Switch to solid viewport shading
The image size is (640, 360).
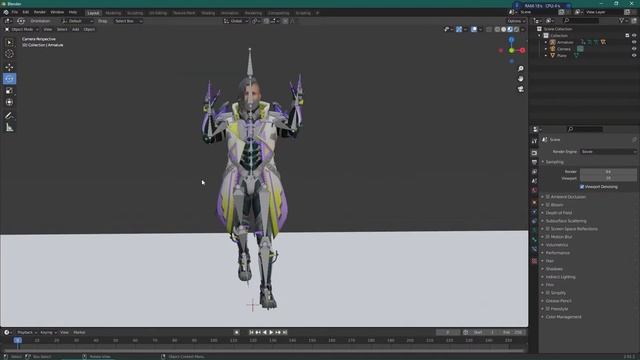tap(503, 29)
